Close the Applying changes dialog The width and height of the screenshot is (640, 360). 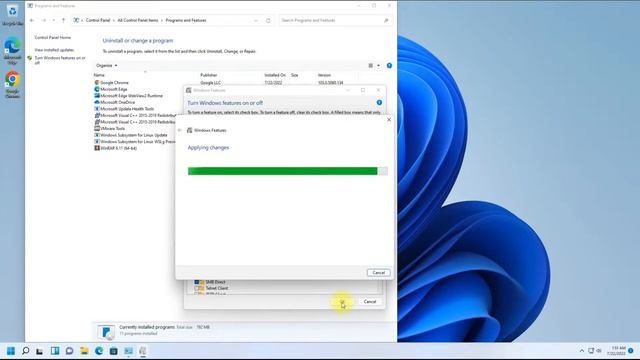[x=389, y=120]
